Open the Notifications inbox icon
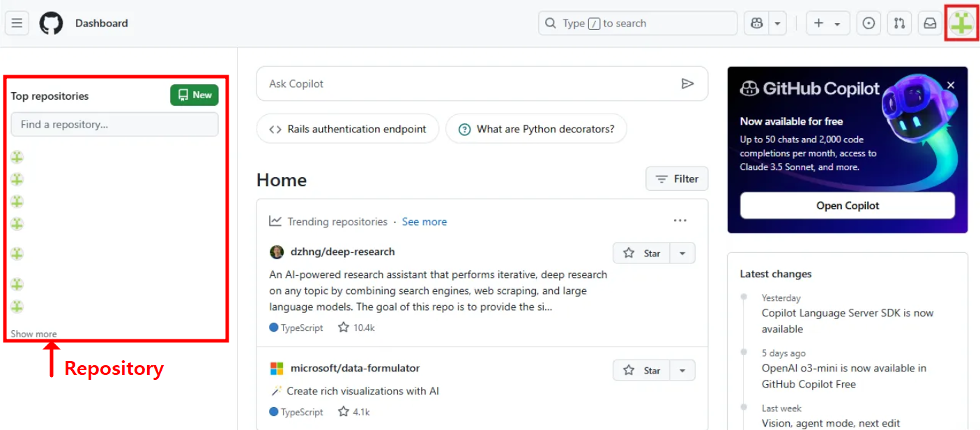980x430 pixels. tap(930, 23)
